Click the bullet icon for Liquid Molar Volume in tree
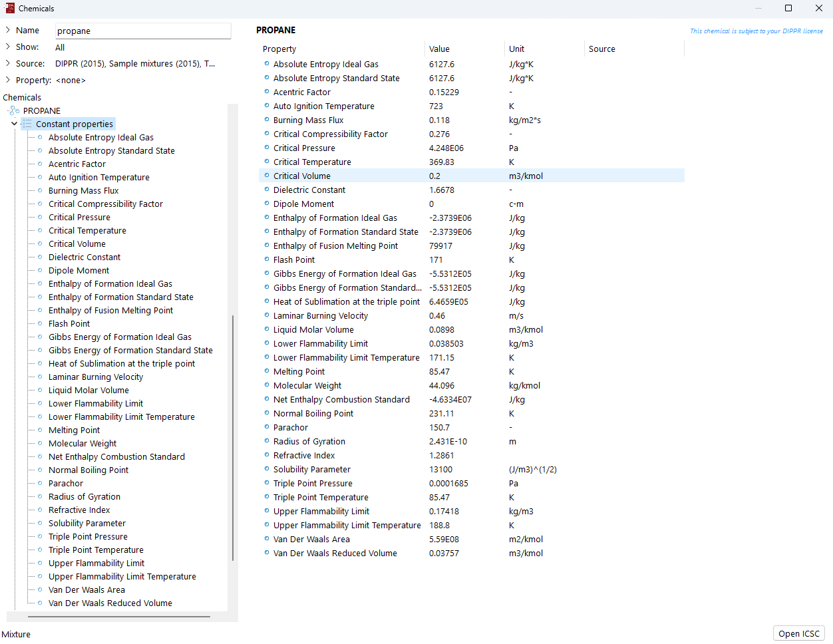 40,390
